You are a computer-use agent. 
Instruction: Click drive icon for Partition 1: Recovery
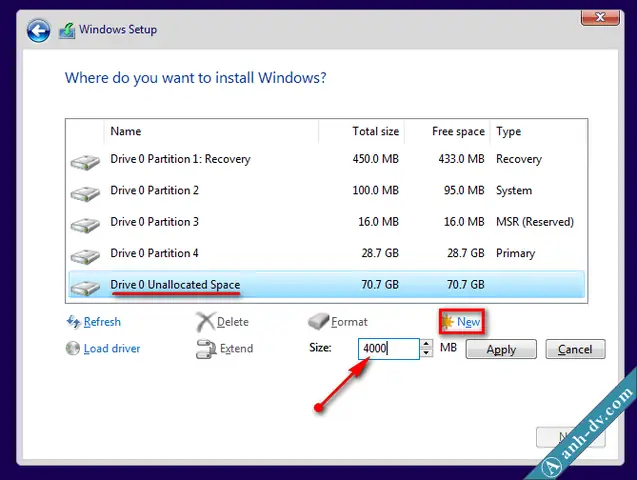coord(85,162)
